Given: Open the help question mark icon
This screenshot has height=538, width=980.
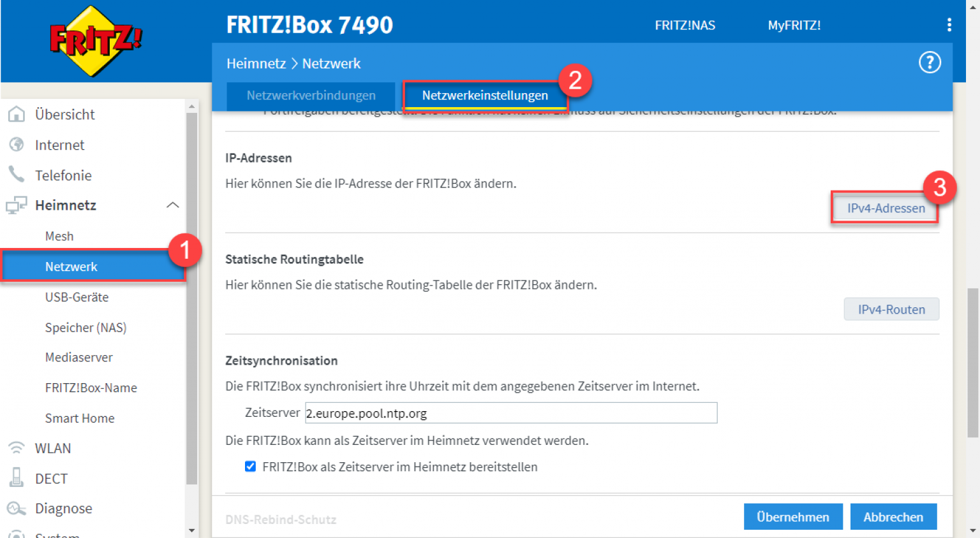Looking at the screenshot, I should point(930,62).
